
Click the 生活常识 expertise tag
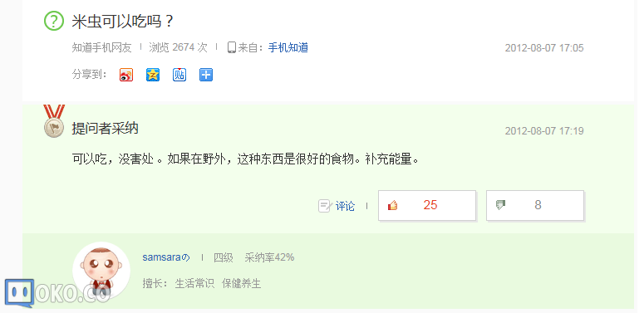[194, 283]
